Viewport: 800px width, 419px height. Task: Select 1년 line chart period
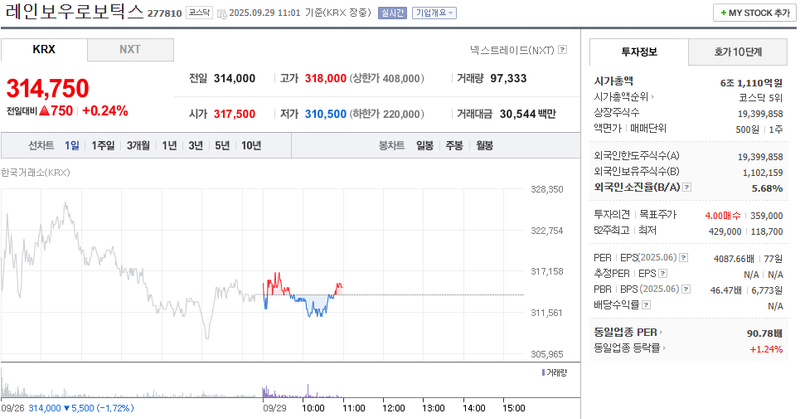pos(169,146)
